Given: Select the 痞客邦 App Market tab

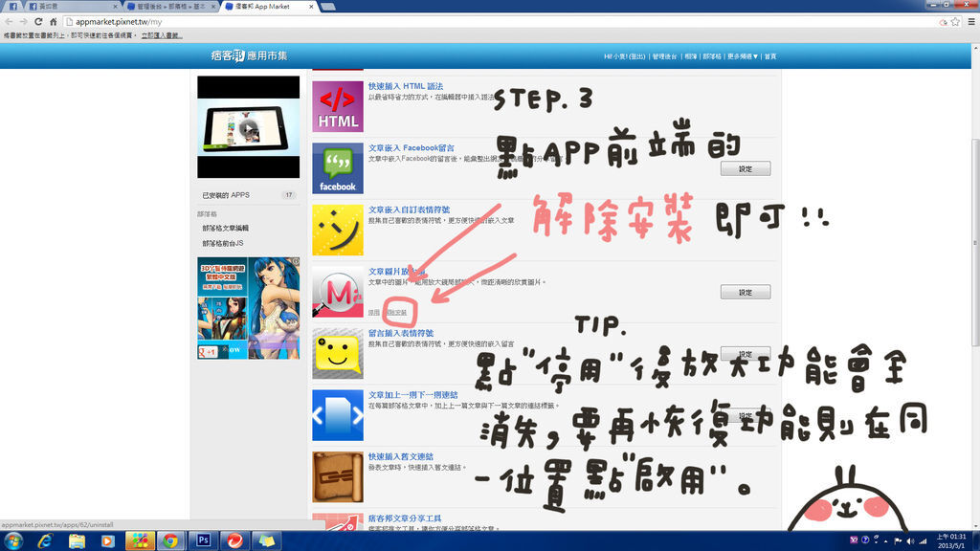Looking at the screenshot, I should (x=269, y=7).
